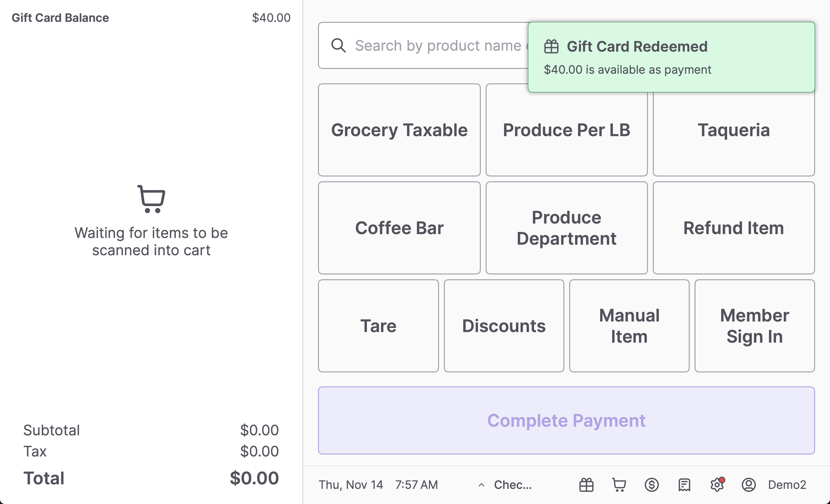Open the receipt icon in bottom bar

684,485
